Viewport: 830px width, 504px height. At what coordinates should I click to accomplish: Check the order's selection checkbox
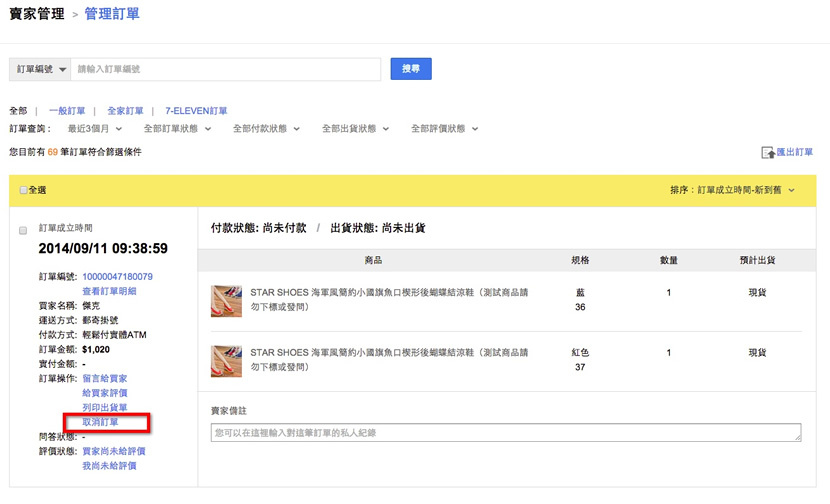pyautogui.click(x=24, y=231)
